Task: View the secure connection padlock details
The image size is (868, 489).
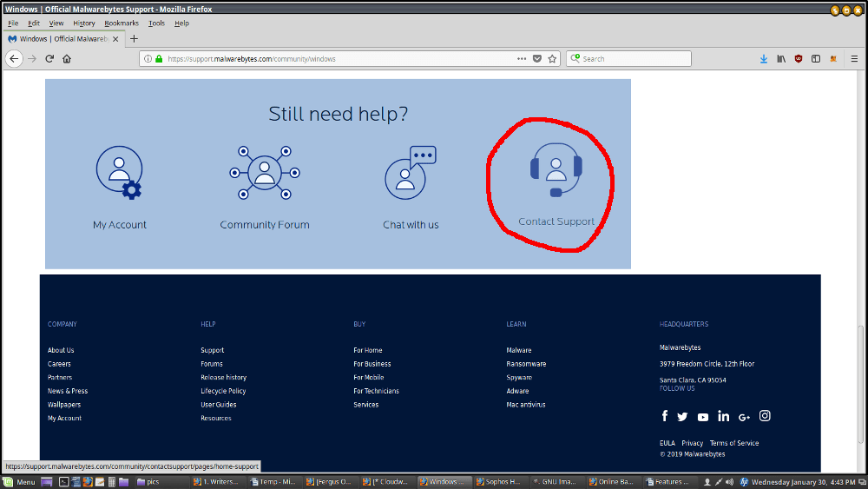Action: [x=159, y=59]
